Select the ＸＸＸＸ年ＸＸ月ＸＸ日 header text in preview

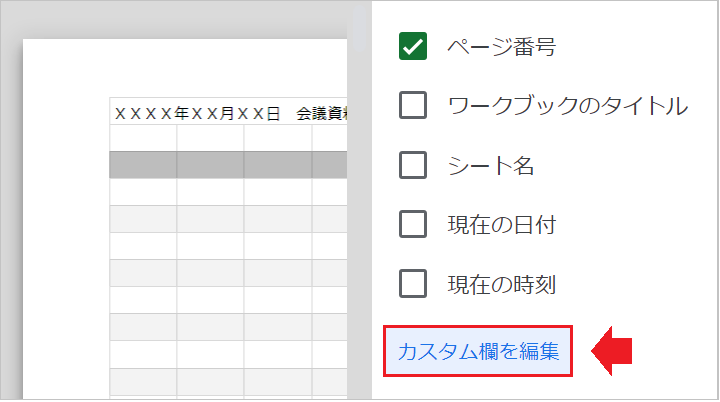click(196, 113)
